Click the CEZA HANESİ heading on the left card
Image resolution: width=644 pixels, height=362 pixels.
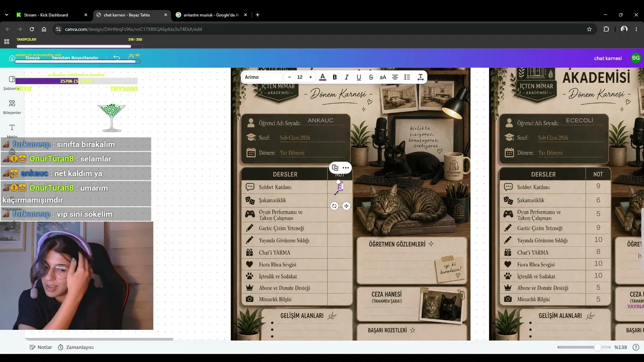tap(387, 294)
